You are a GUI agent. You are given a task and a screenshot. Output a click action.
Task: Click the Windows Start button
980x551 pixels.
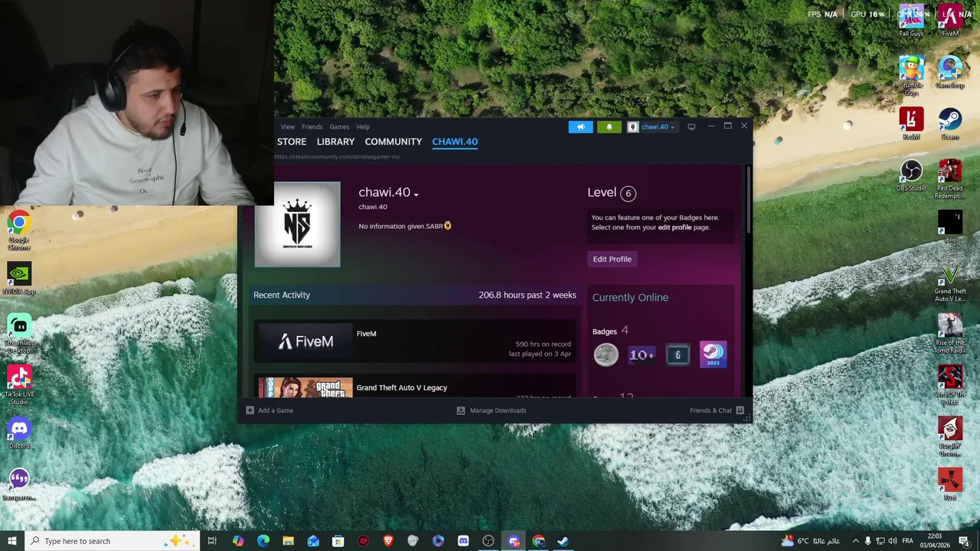coord(12,541)
